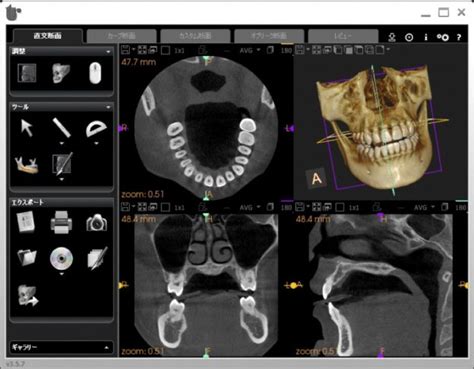474x369 pixels.
Task: Switch to the second tab next to 直交断面
Action: pos(121,36)
